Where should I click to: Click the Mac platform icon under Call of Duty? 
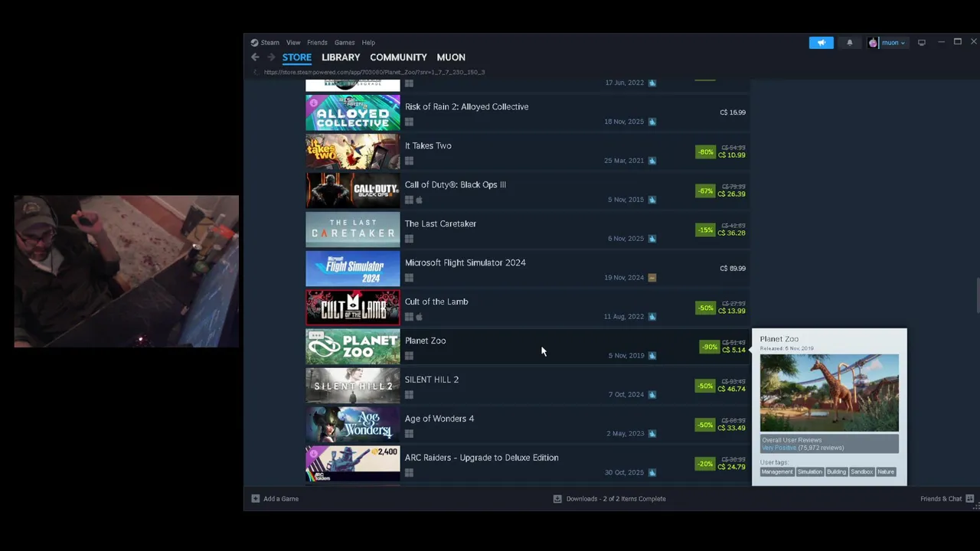(x=419, y=200)
